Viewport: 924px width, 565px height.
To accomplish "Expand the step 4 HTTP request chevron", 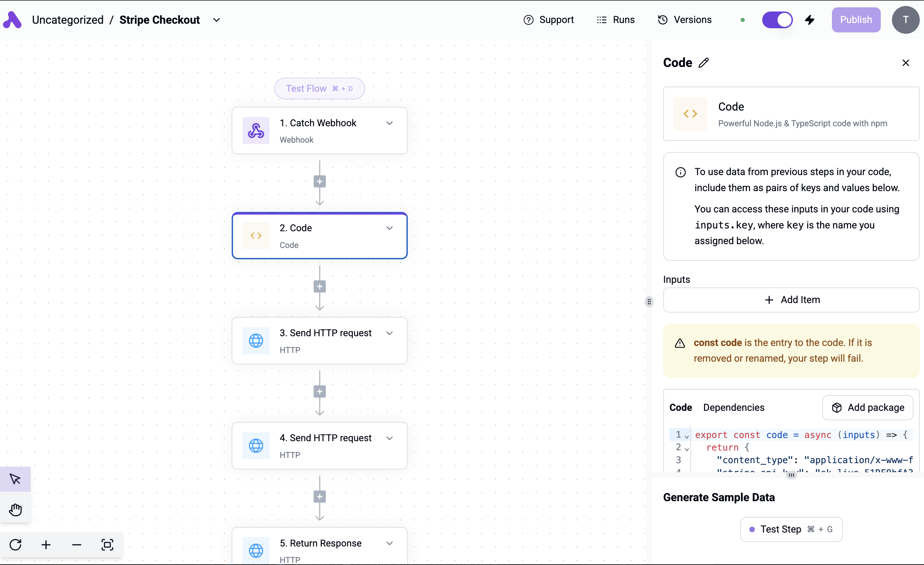I will tap(389, 438).
